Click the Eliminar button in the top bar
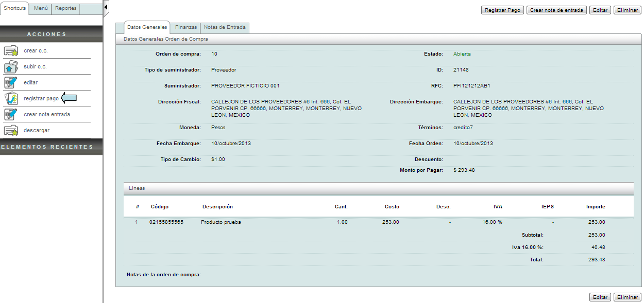This screenshot has width=644, height=303. tap(627, 10)
